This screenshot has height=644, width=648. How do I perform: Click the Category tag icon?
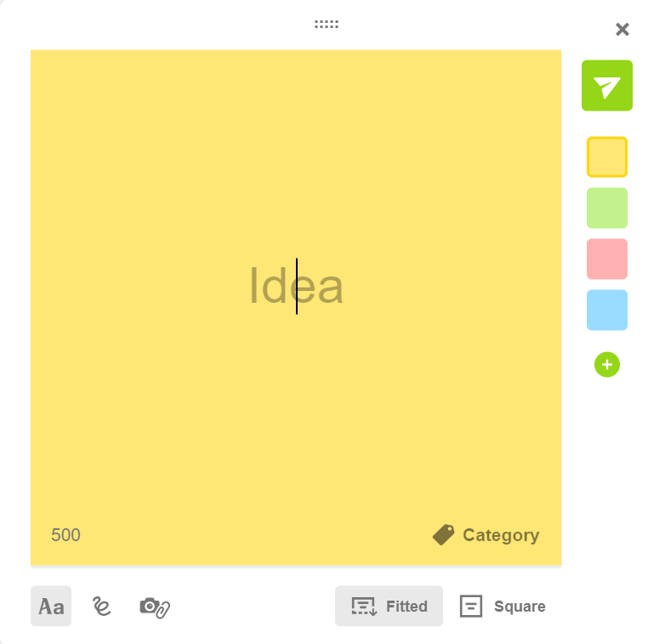pos(443,535)
